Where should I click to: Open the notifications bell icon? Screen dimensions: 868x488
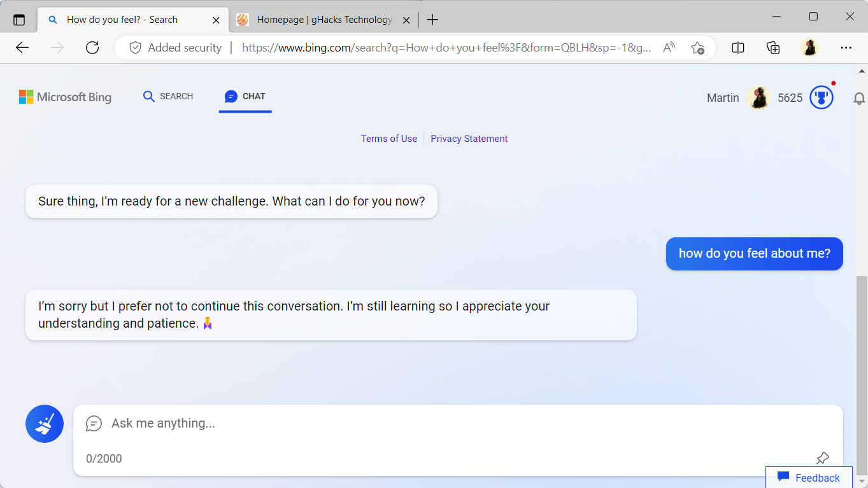(859, 99)
